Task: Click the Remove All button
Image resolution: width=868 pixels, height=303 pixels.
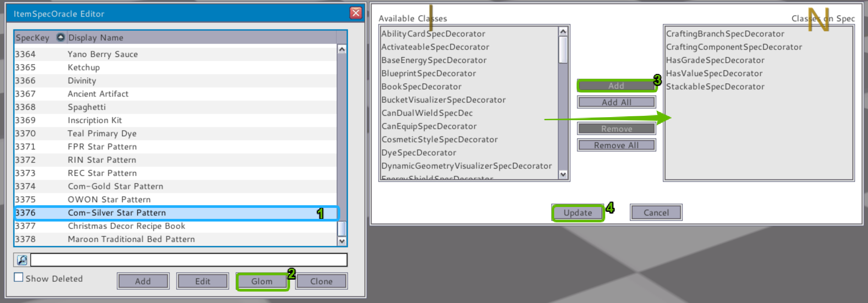Action: click(x=616, y=145)
